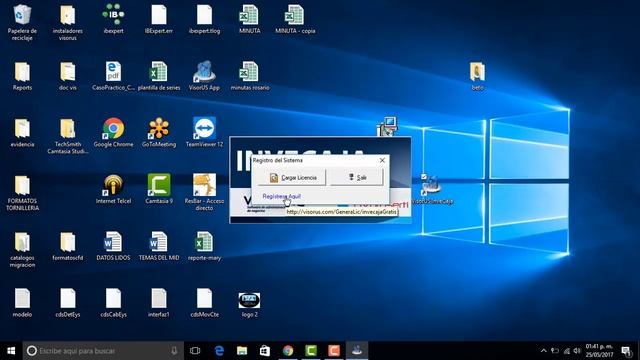Open the taskbar clock and date
The width and height of the screenshot is (640, 360).
[x=599, y=351]
